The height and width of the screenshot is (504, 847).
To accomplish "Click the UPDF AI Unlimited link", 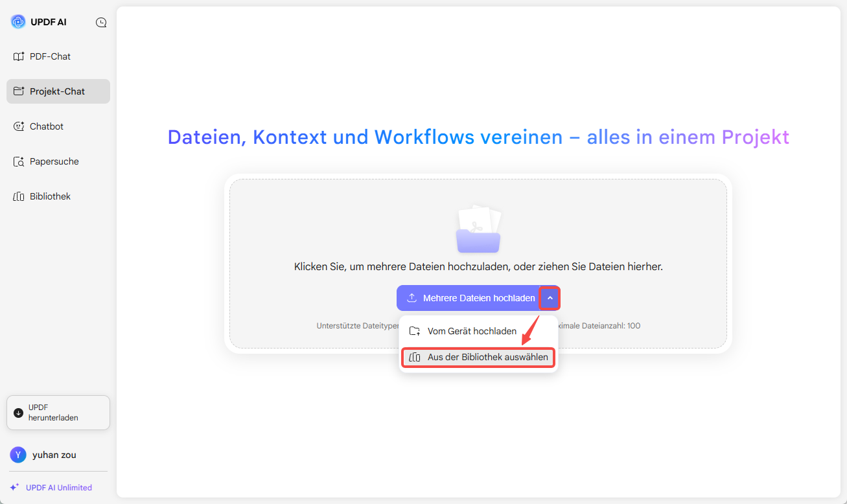I will point(59,487).
